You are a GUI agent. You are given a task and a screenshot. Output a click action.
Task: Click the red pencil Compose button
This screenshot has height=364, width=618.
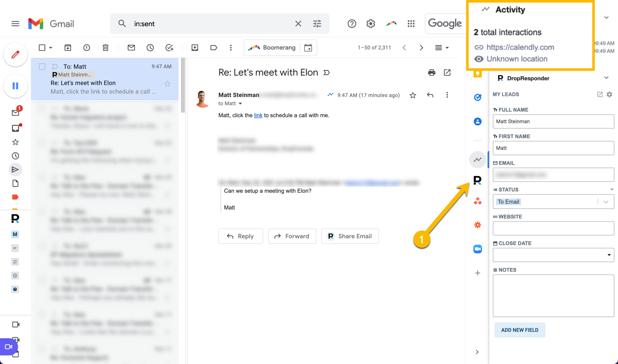(15, 55)
